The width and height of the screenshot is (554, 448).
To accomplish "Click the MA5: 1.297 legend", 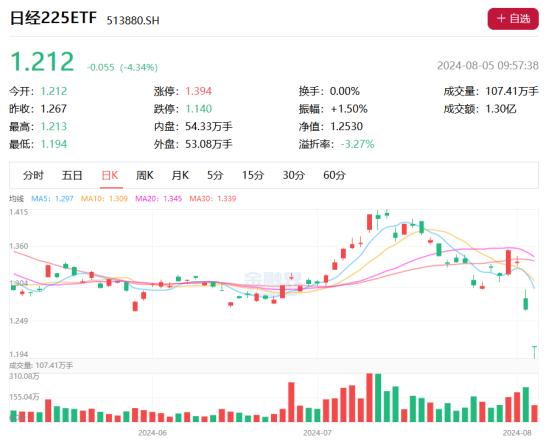I will pyautogui.click(x=52, y=199).
